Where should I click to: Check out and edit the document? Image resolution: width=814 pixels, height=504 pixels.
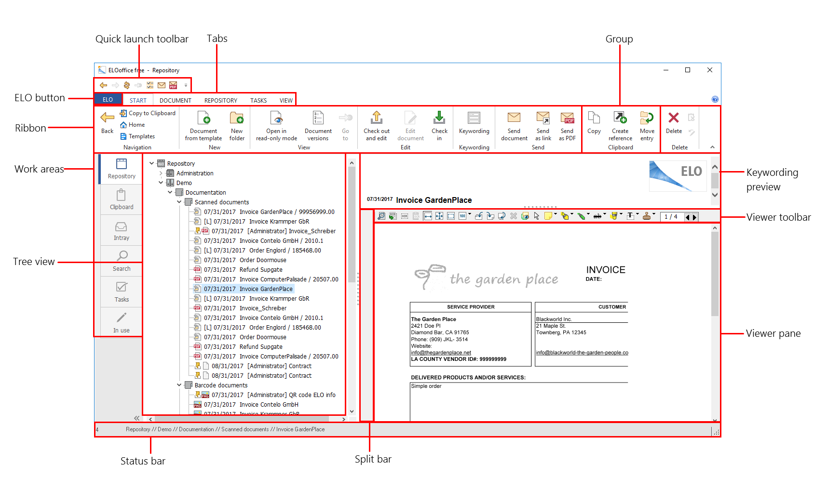(377, 126)
